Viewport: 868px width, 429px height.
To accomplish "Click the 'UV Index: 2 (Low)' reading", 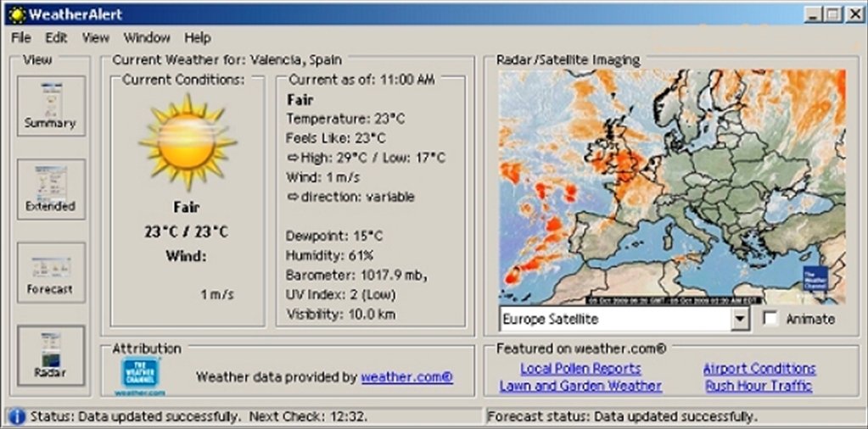I will pyautogui.click(x=341, y=295).
